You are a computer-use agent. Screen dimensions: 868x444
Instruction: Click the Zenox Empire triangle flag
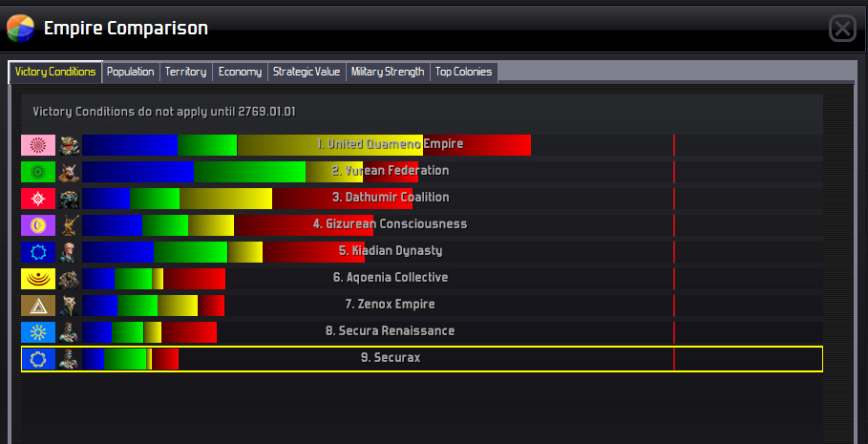pos(38,306)
